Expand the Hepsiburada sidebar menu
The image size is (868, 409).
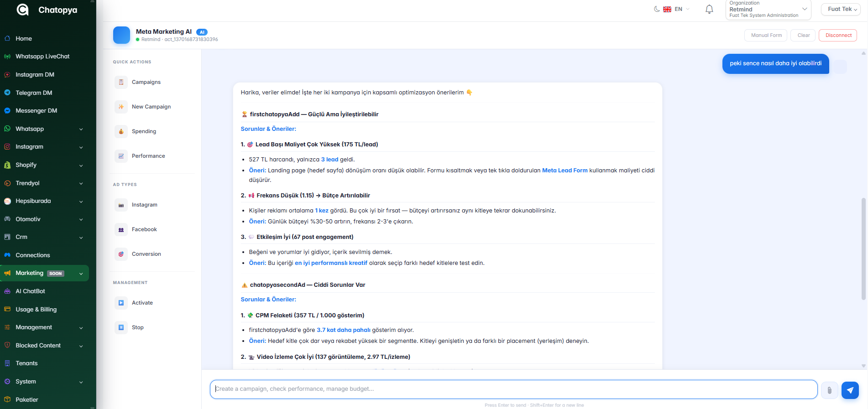tap(45, 201)
